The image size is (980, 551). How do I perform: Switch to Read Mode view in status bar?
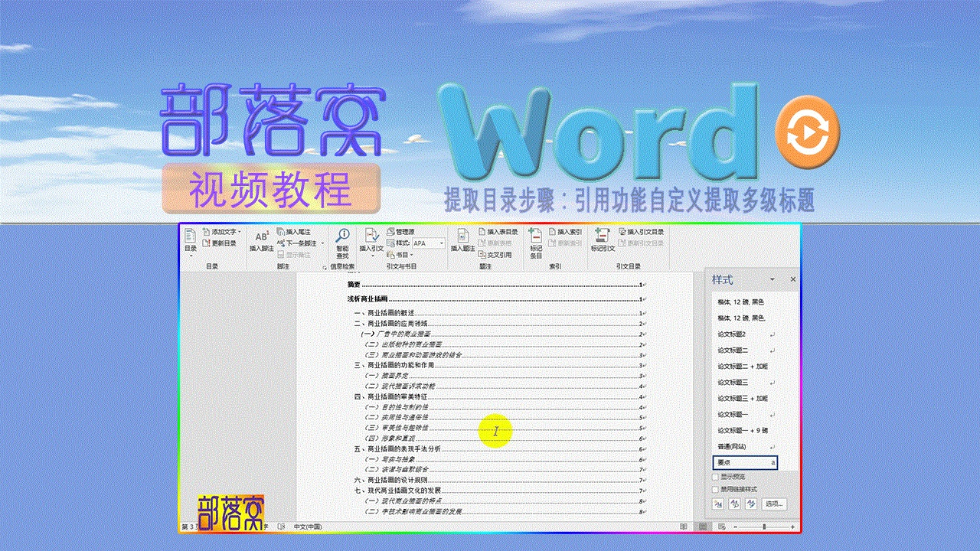(x=683, y=527)
